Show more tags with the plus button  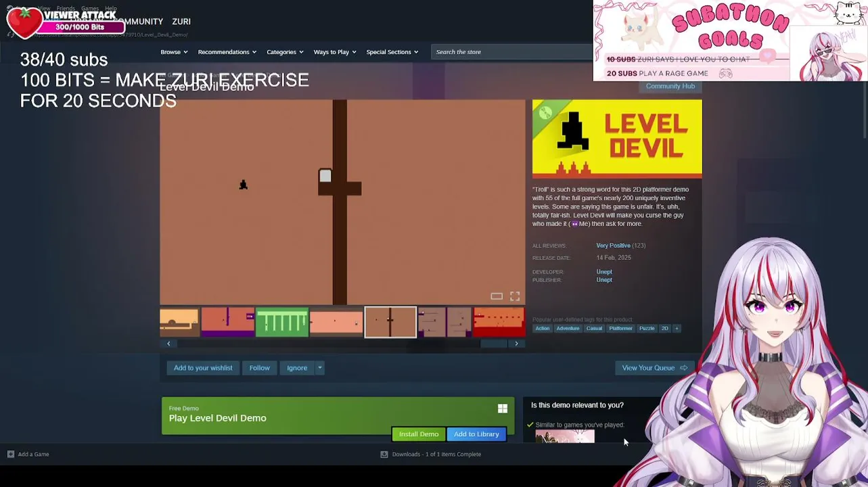pos(677,329)
